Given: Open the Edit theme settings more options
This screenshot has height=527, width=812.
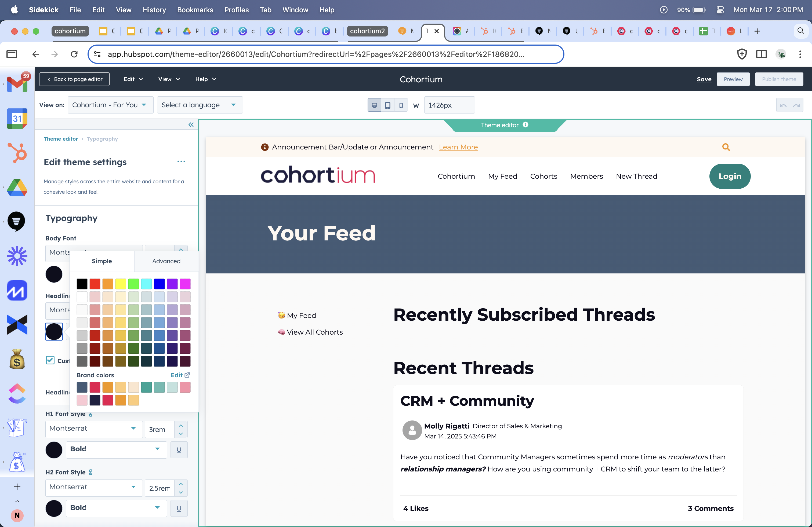Looking at the screenshot, I should coord(181,162).
